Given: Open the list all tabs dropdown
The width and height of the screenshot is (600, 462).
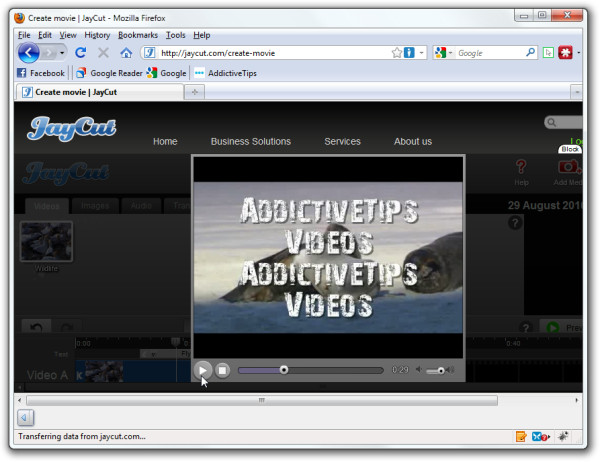Looking at the screenshot, I should tap(577, 92).
